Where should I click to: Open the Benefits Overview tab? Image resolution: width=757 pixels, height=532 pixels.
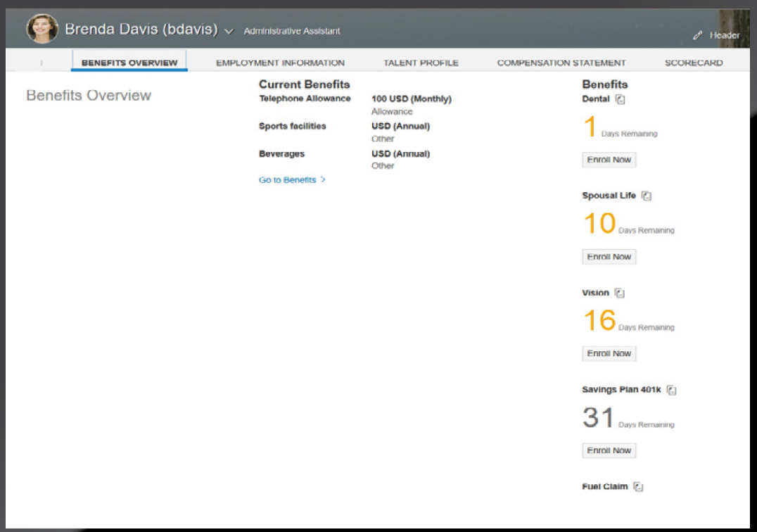(x=129, y=63)
